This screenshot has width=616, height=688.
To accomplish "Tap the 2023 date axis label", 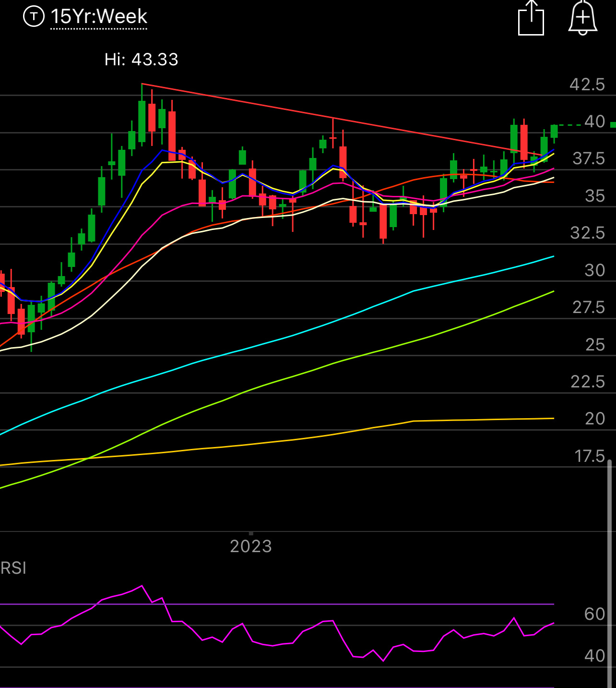I will [251, 546].
